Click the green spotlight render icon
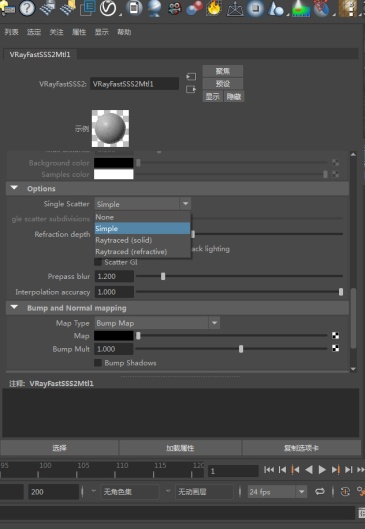Image resolution: width=365 pixels, height=529 pixels. (301, 8)
